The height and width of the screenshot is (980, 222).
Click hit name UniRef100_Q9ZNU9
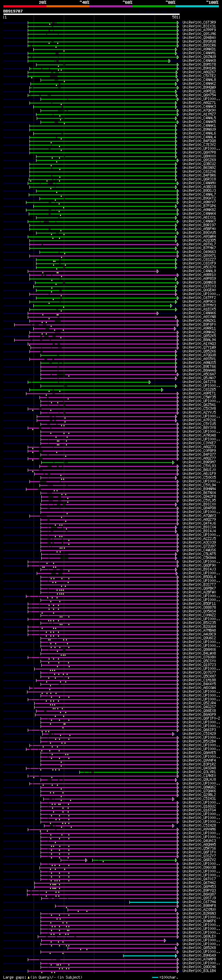click(199, 57)
